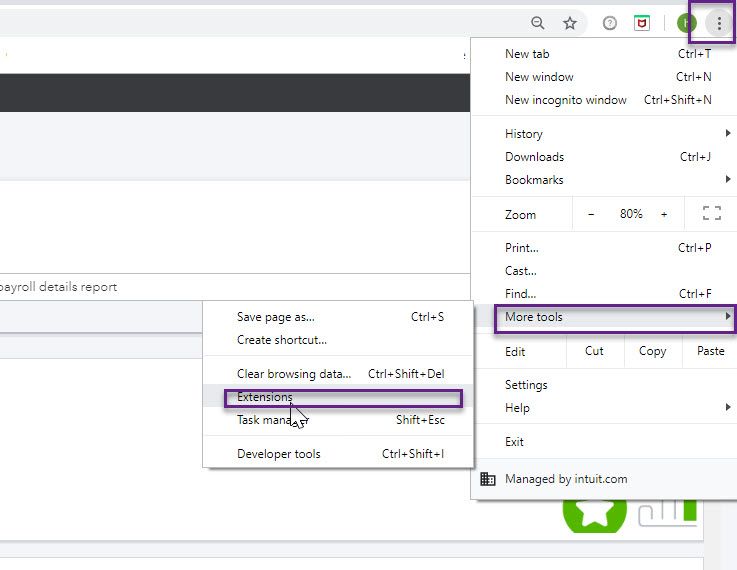Select Clear browsing data option

pyautogui.click(x=294, y=374)
